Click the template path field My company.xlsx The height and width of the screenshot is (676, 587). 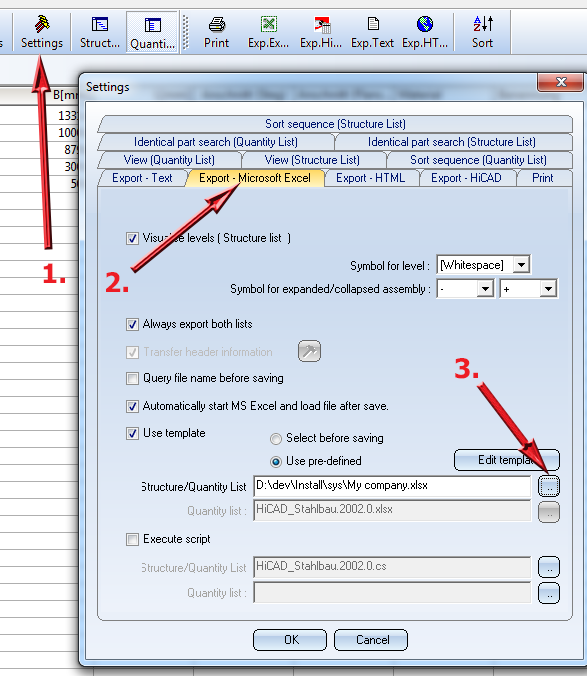[x=392, y=486]
